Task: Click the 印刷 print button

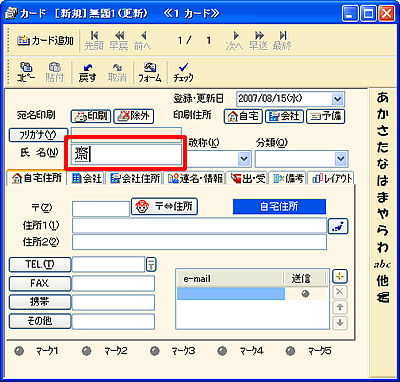Action: (x=91, y=116)
